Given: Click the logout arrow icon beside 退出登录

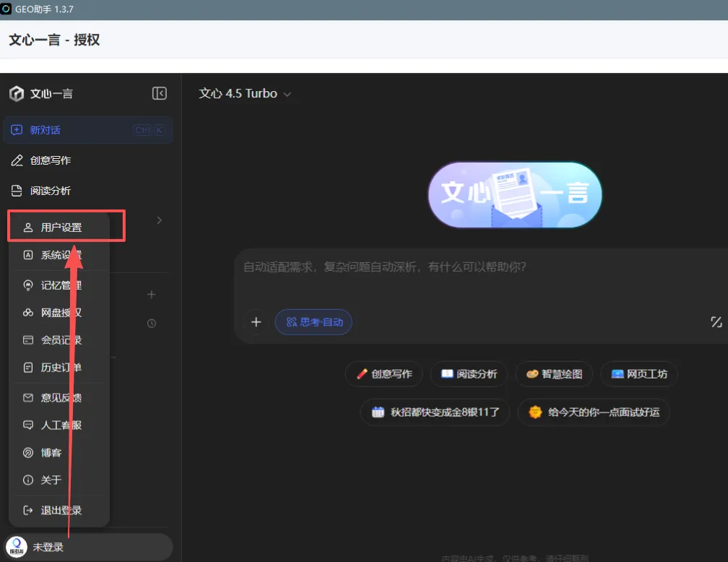Looking at the screenshot, I should point(28,510).
